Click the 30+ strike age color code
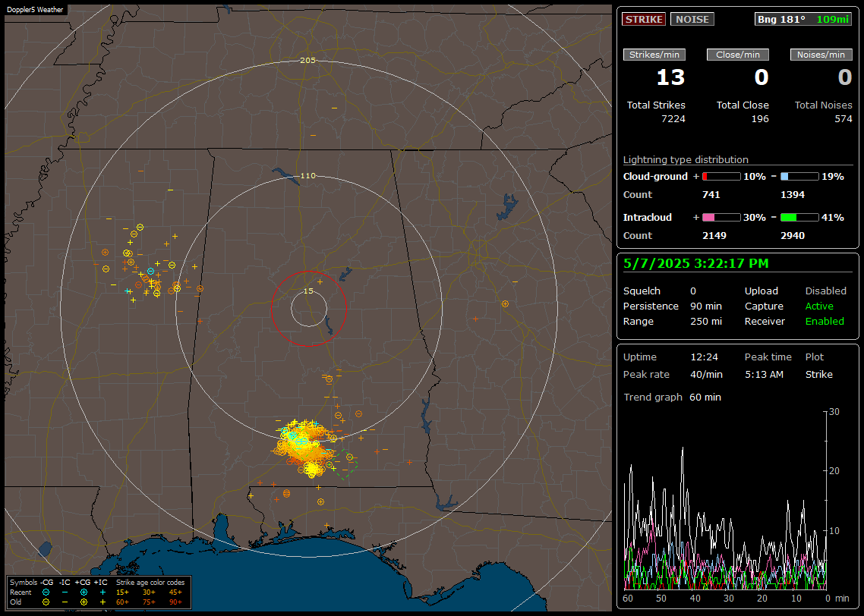The width and height of the screenshot is (864, 616). click(149, 592)
